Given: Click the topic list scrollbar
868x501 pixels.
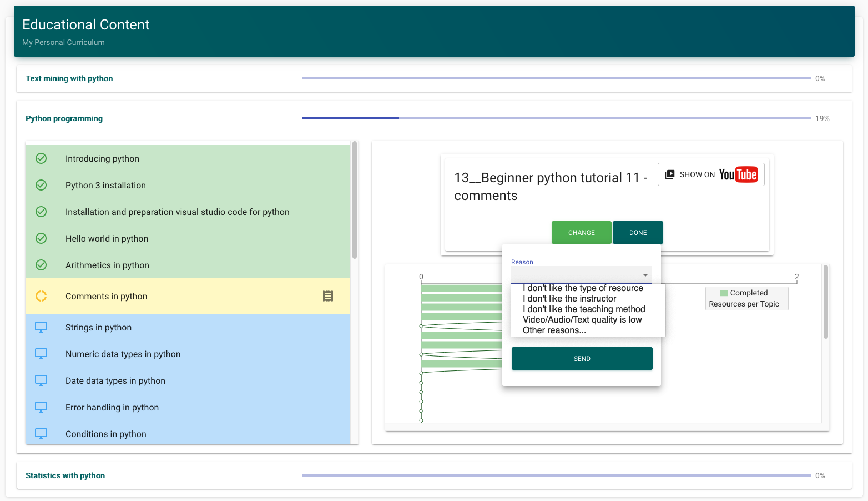Looking at the screenshot, I should (355, 200).
